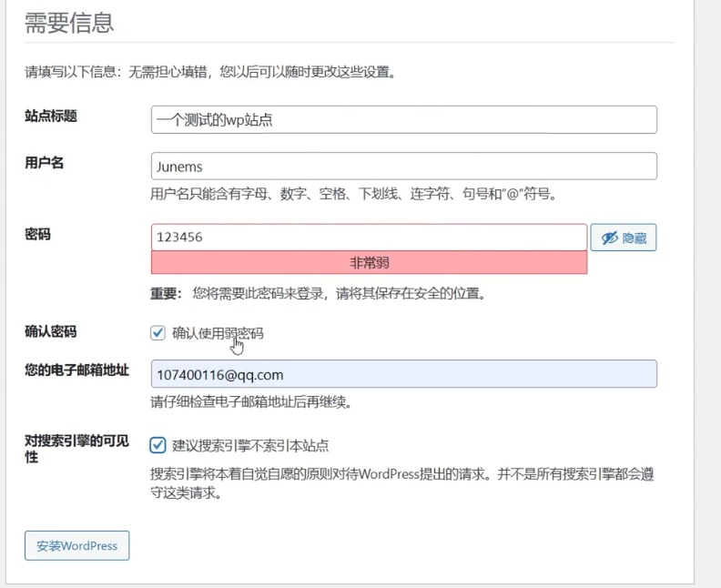Viewport: 721px width, 588px height.
Task: Select the password field showing 123456
Action: pyautogui.click(x=369, y=238)
